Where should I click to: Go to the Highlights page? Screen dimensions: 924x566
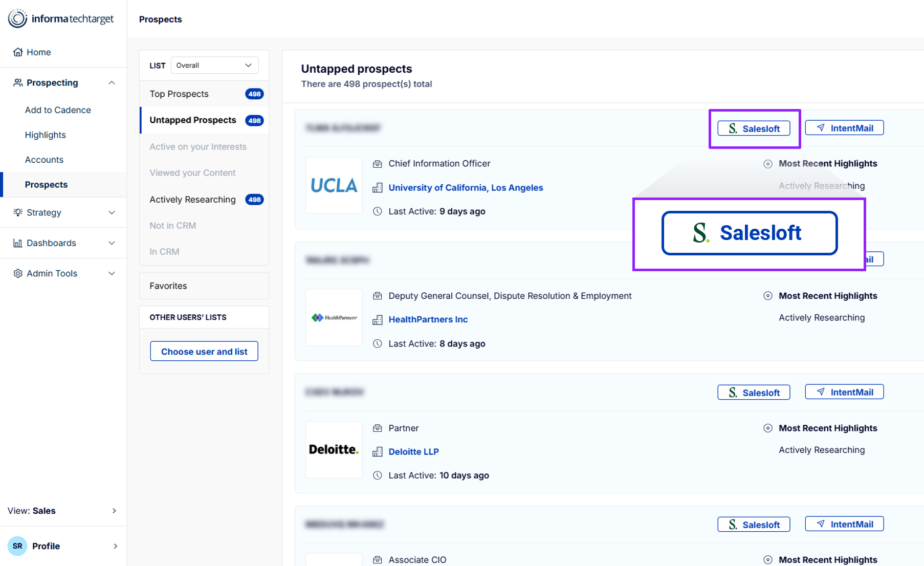point(45,135)
